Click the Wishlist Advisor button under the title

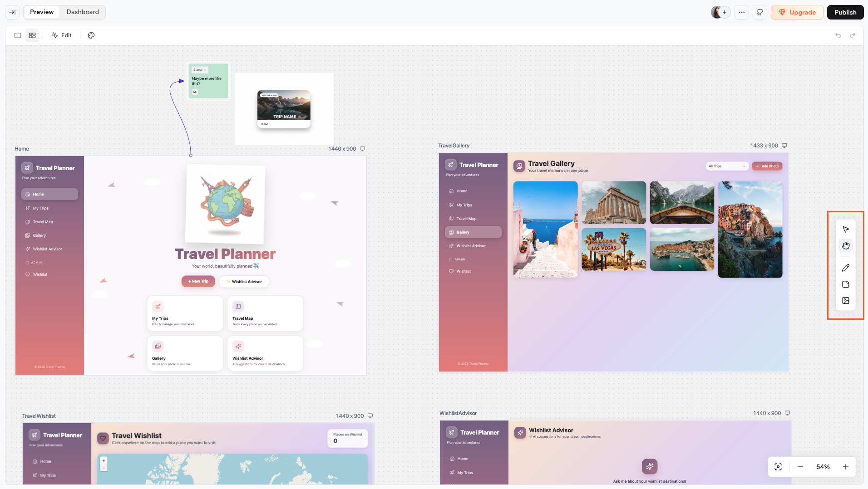(x=244, y=282)
